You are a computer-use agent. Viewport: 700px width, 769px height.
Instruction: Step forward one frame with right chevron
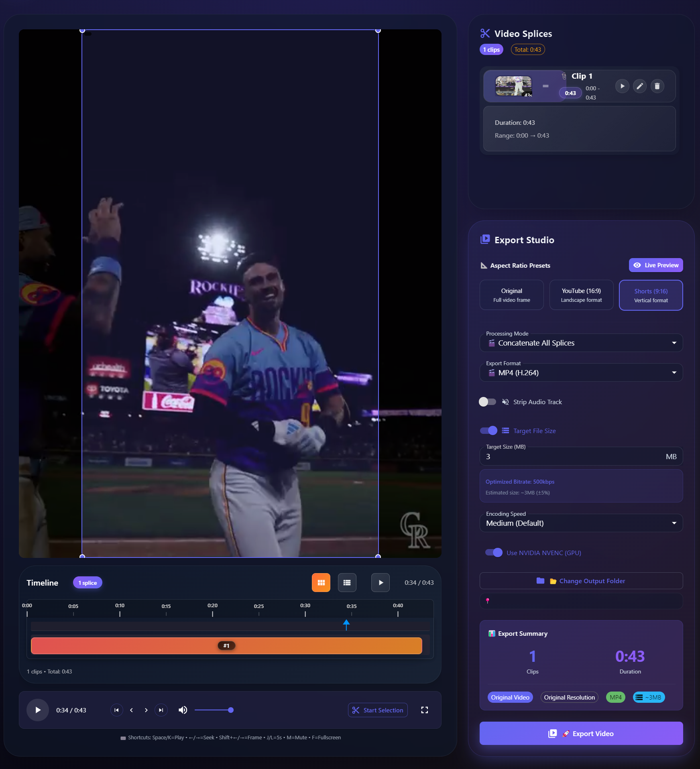[x=146, y=710]
